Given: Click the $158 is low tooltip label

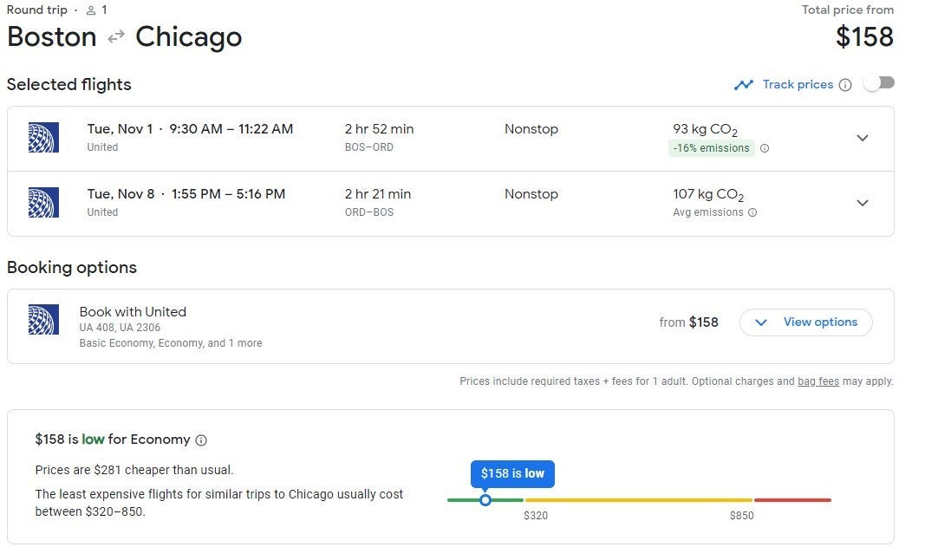Looking at the screenshot, I should [512, 473].
